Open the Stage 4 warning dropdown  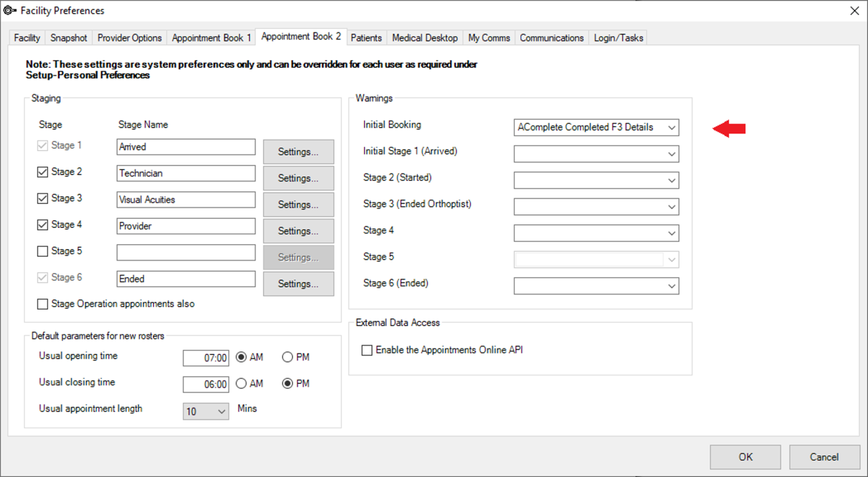(596, 233)
